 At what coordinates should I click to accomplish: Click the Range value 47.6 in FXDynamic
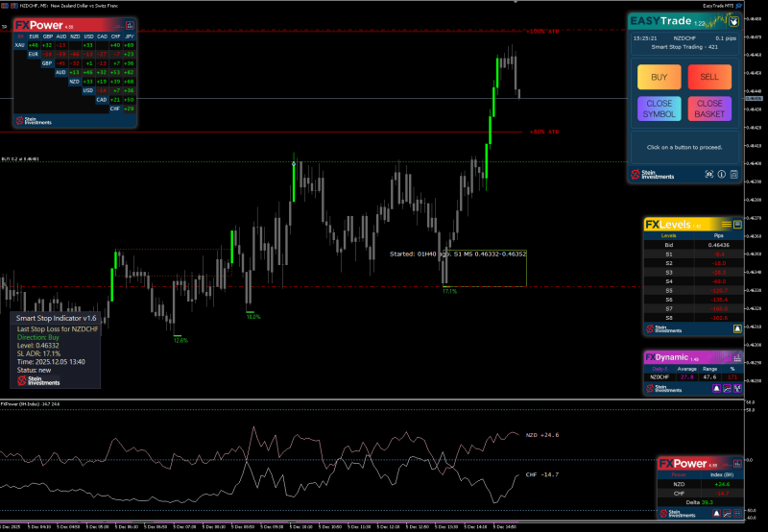[709, 377]
